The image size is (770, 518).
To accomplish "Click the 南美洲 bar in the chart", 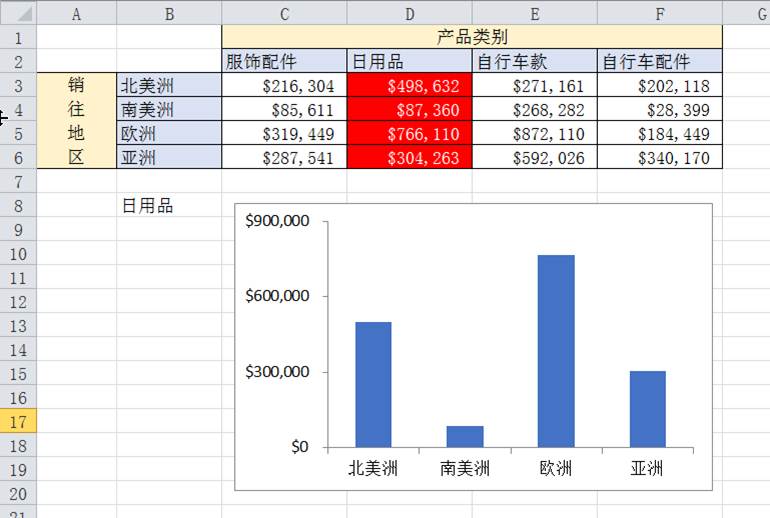I will (464, 436).
